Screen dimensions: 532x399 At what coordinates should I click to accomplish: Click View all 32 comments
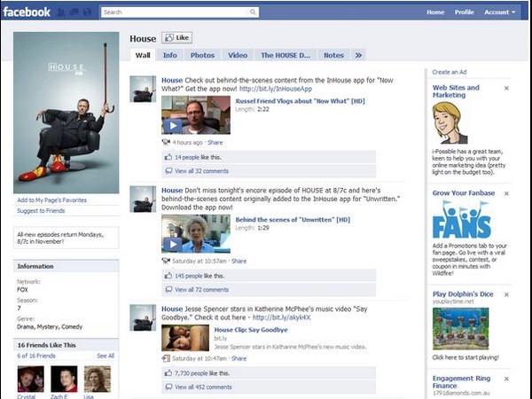click(x=201, y=170)
